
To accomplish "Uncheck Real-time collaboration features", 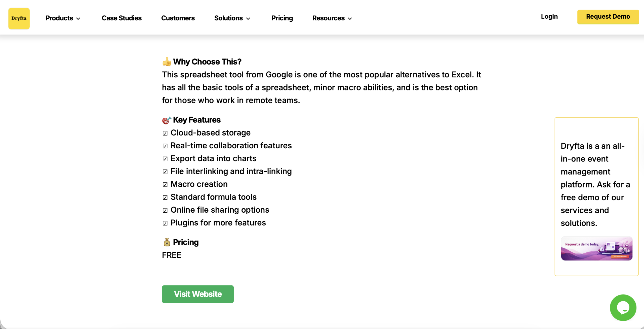I will click(x=165, y=146).
